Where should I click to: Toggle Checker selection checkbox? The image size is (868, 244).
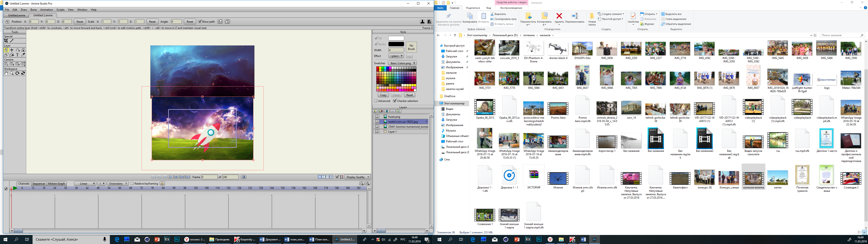[x=395, y=101]
